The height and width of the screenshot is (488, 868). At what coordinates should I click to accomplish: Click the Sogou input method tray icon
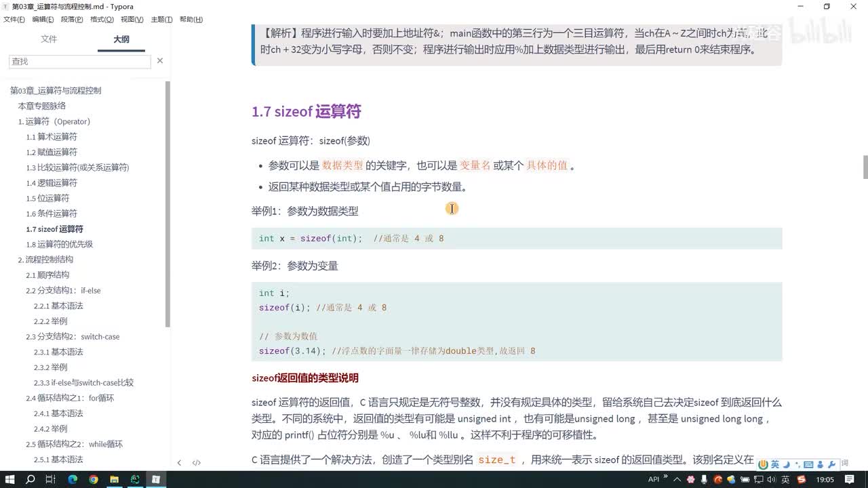click(802, 479)
